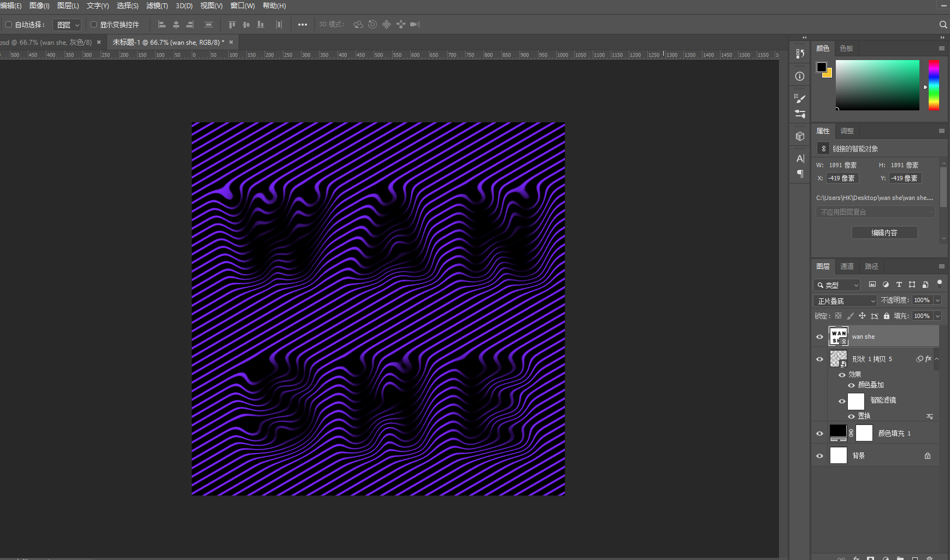950x560 pixels.
Task: Open the three-dots more align options
Action: click(x=303, y=25)
